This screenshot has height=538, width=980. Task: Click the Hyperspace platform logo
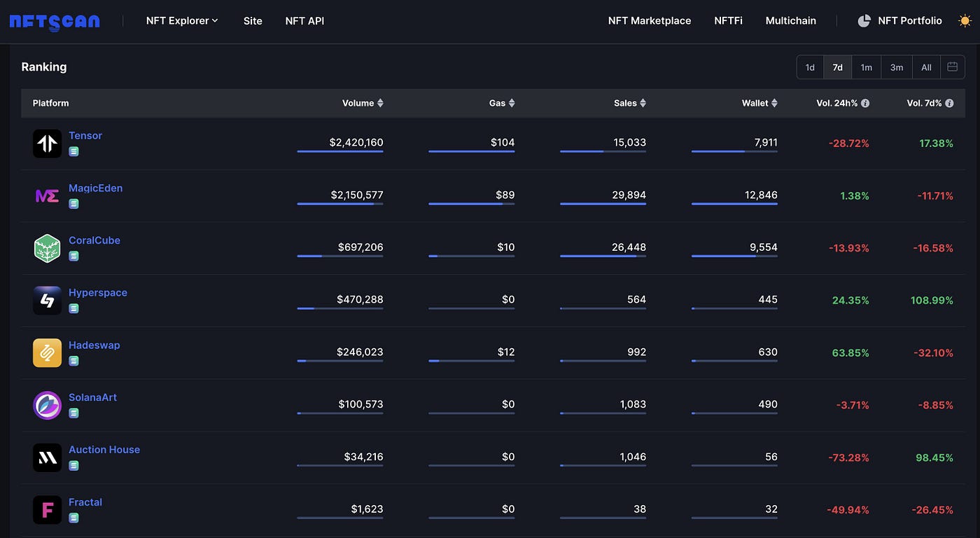click(x=47, y=301)
